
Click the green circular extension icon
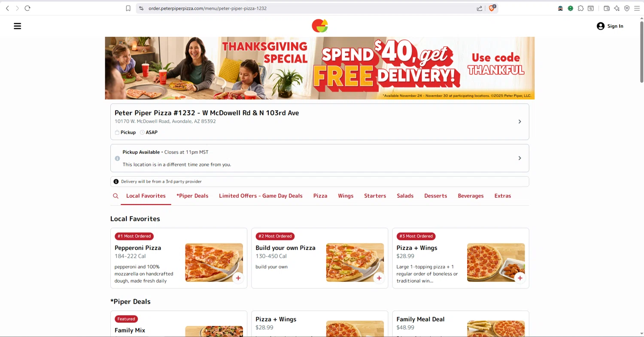coord(571,8)
